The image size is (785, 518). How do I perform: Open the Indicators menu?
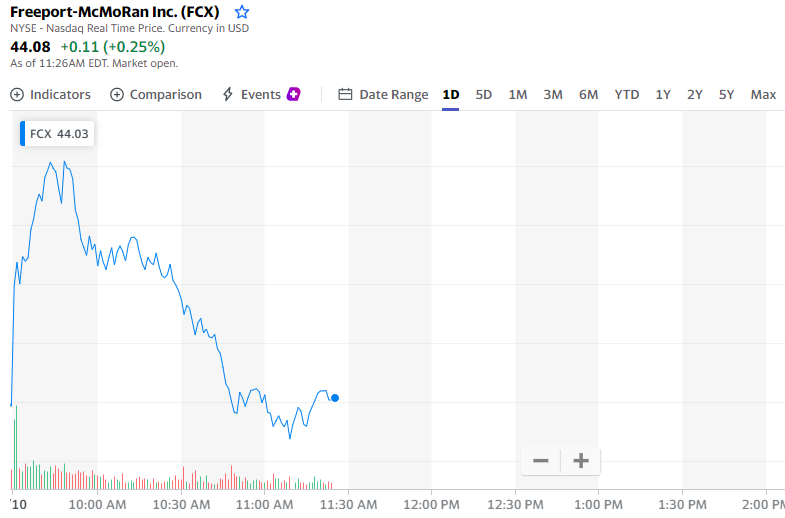pos(51,94)
